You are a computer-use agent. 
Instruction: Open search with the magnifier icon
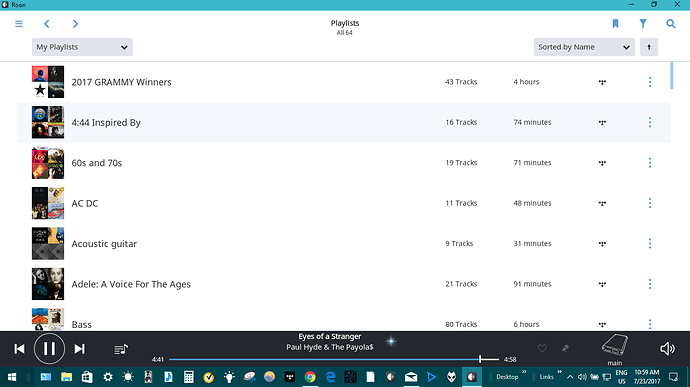click(671, 24)
